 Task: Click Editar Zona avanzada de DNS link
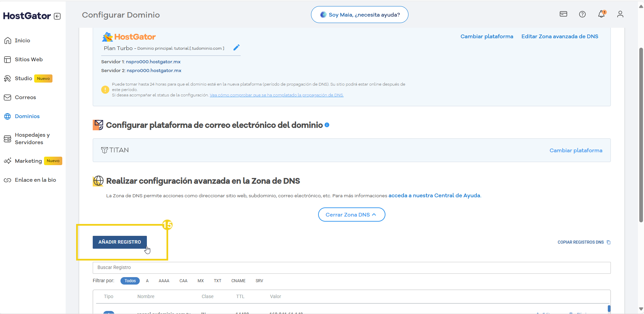[x=559, y=37]
